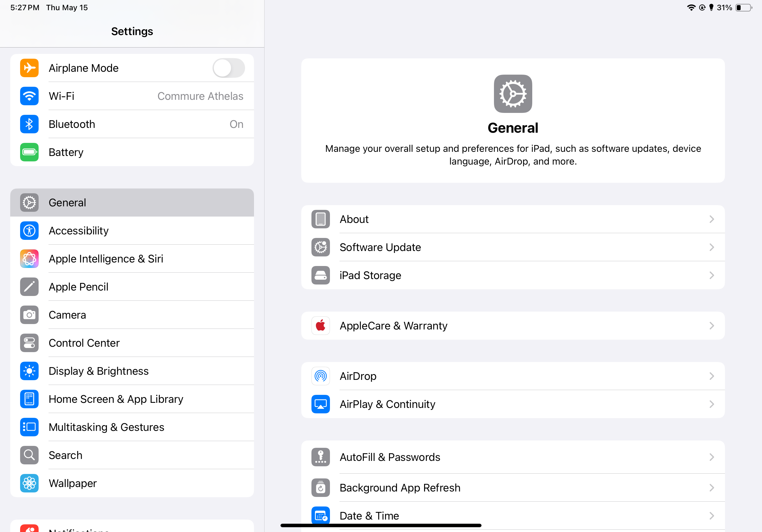Tap the Multitasking & Gestures icon
Screen dimensions: 762x532
click(29, 427)
